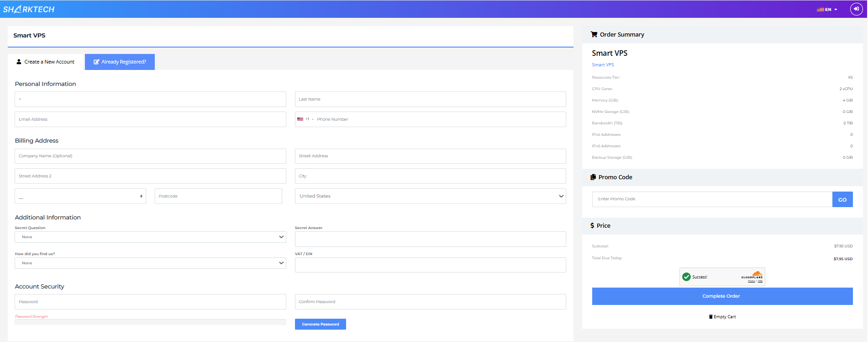Expand the How did you find us dropdown
This screenshot has width=868, height=342.
(x=150, y=263)
